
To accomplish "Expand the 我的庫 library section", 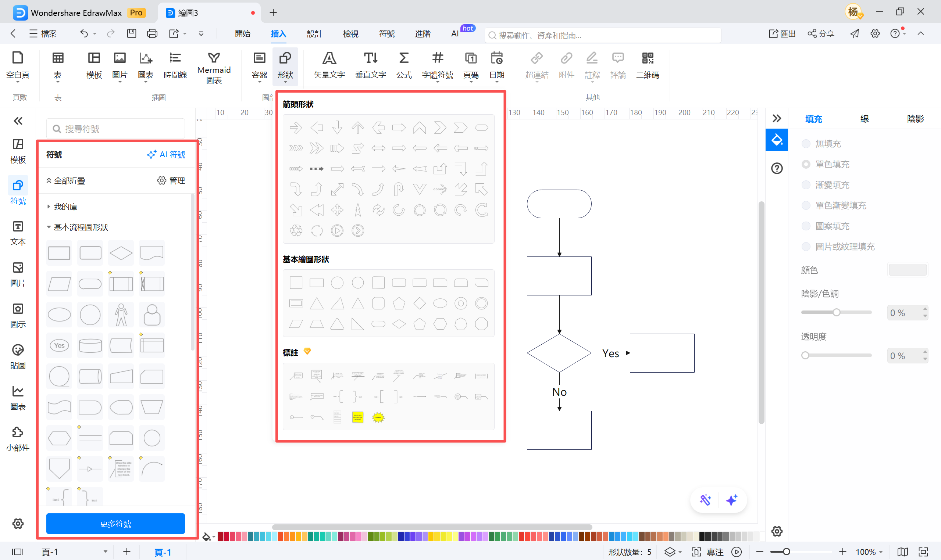I will [x=65, y=207].
